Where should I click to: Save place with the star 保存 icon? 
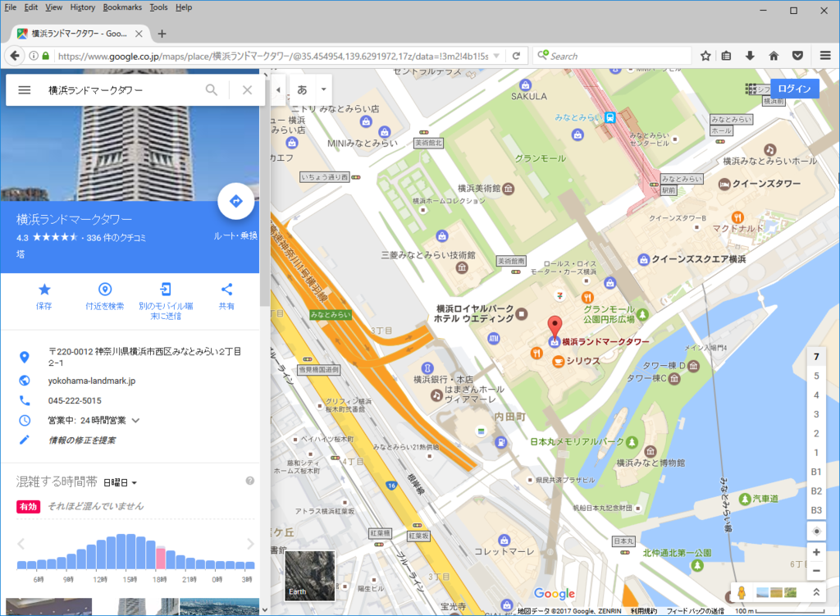coord(44,290)
